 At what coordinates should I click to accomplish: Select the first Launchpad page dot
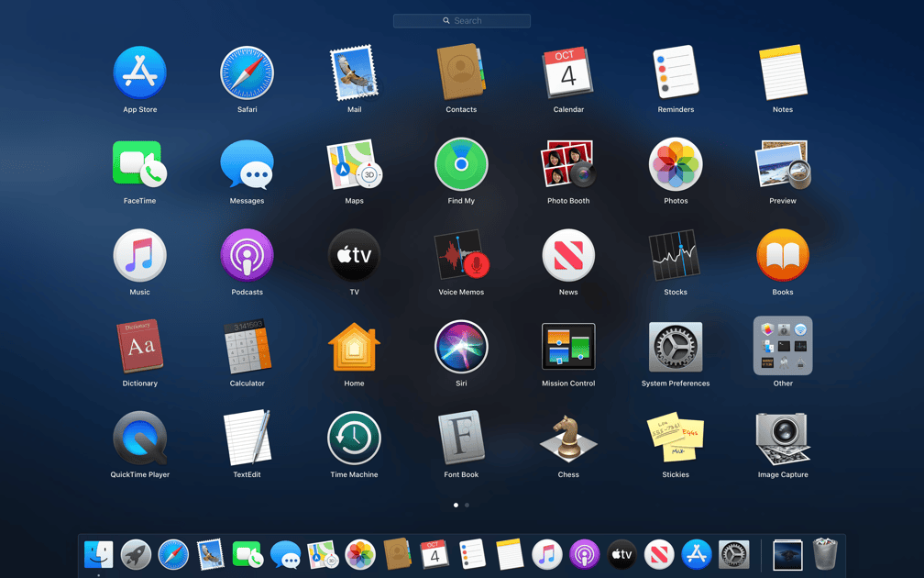pos(456,505)
